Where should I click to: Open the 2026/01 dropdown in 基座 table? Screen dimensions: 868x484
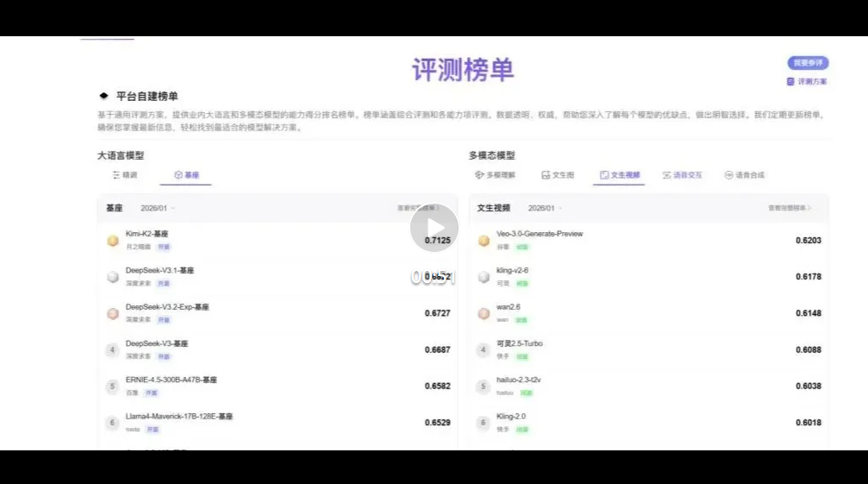pos(158,208)
